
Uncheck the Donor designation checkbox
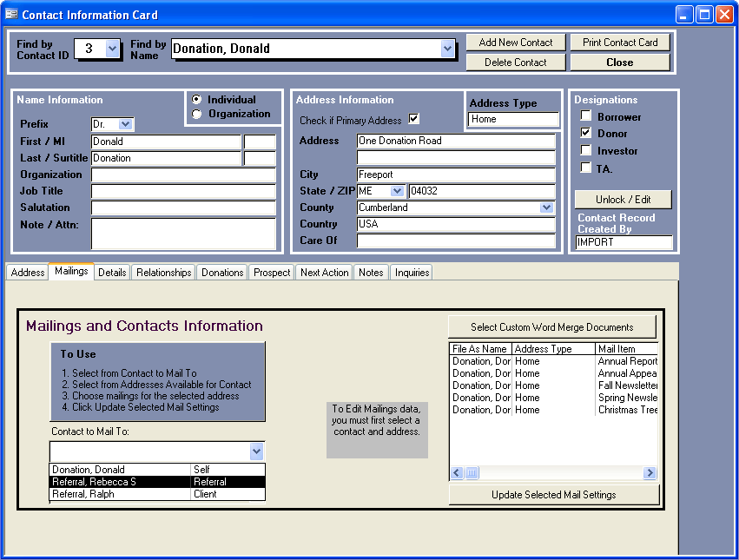click(x=586, y=134)
